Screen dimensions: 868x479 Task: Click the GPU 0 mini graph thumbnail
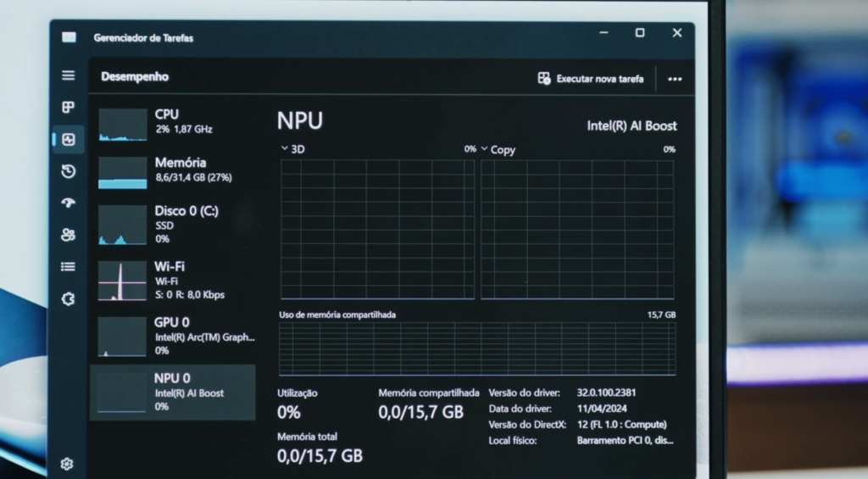122,337
